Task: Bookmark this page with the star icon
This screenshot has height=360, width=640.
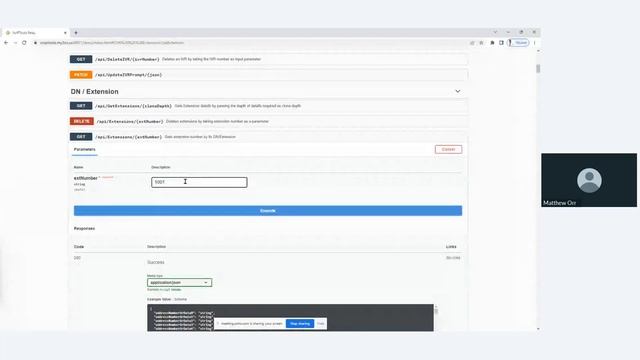Action: (481, 43)
